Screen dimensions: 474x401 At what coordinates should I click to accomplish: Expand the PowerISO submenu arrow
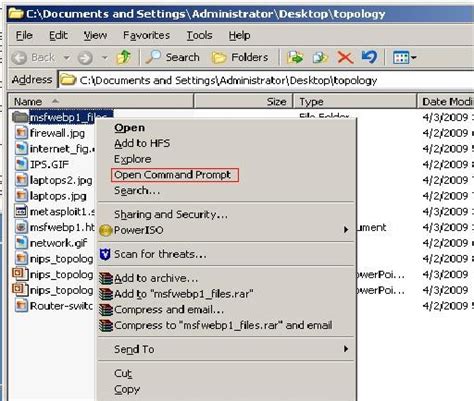(346, 230)
